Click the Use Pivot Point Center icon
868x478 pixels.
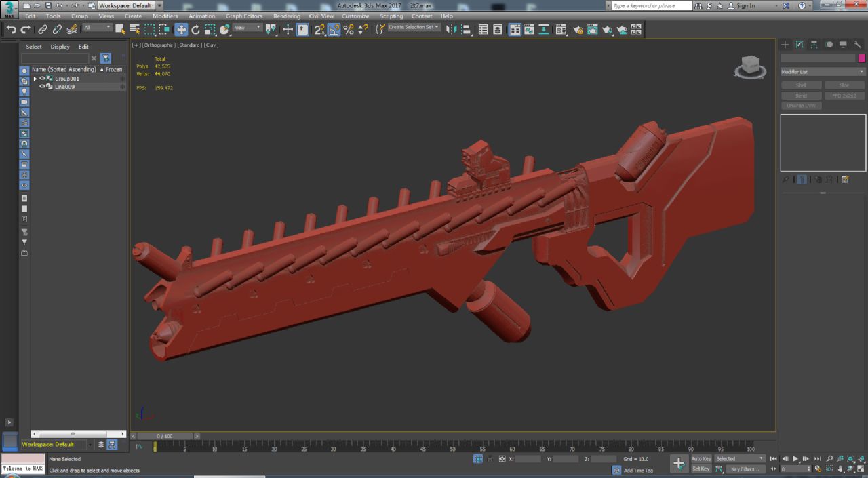pyautogui.click(x=271, y=29)
